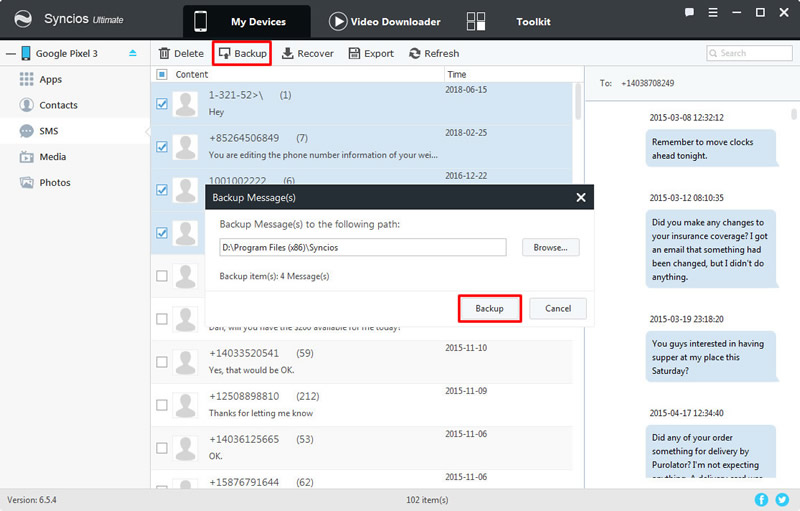The width and height of the screenshot is (800, 511).
Task: Click the 'supper at my place' message bubble
Action: [x=711, y=356]
